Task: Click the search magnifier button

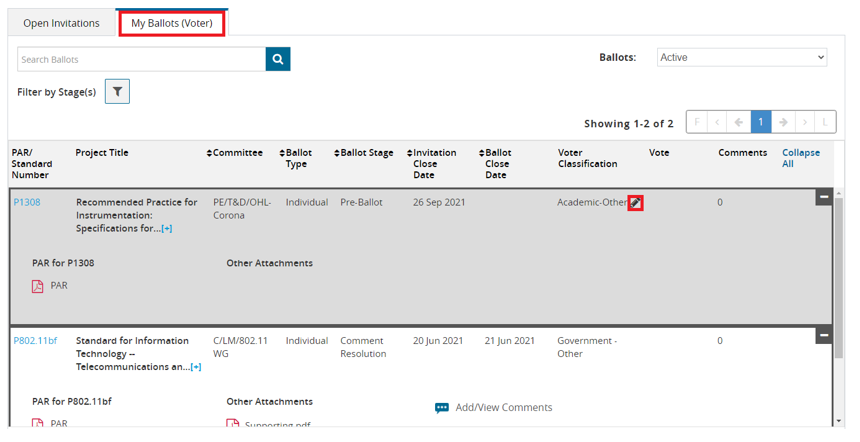Action: pos(278,59)
